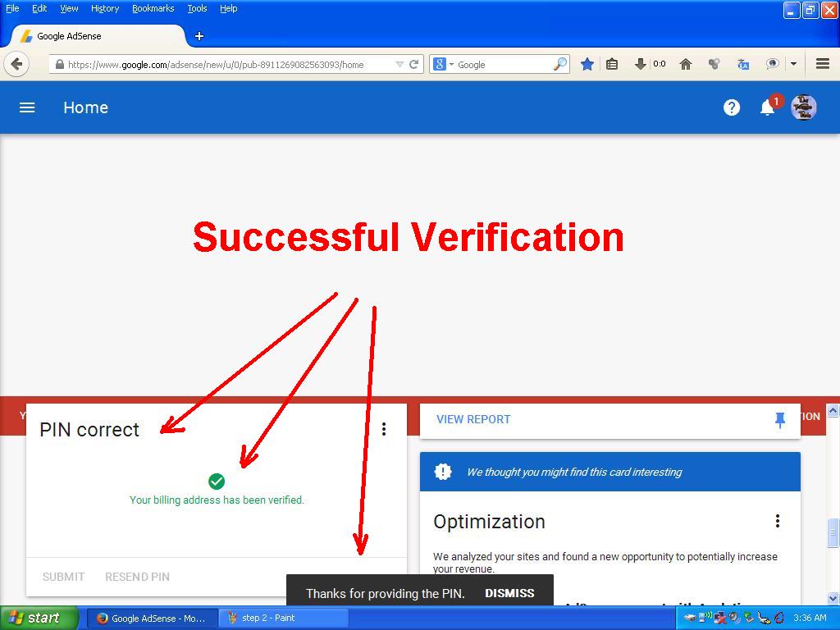Click the chat bubble toolbar icon
The image size is (840, 630).
coord(772,64)
